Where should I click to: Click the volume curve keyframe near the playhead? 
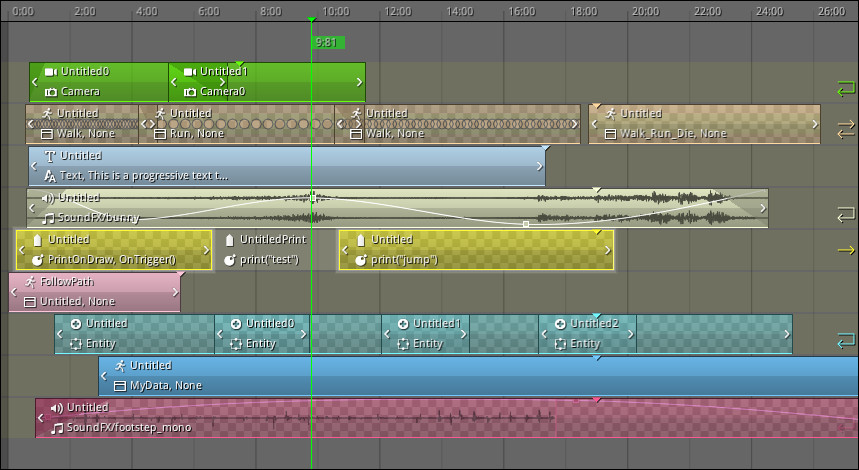(313, 197)
